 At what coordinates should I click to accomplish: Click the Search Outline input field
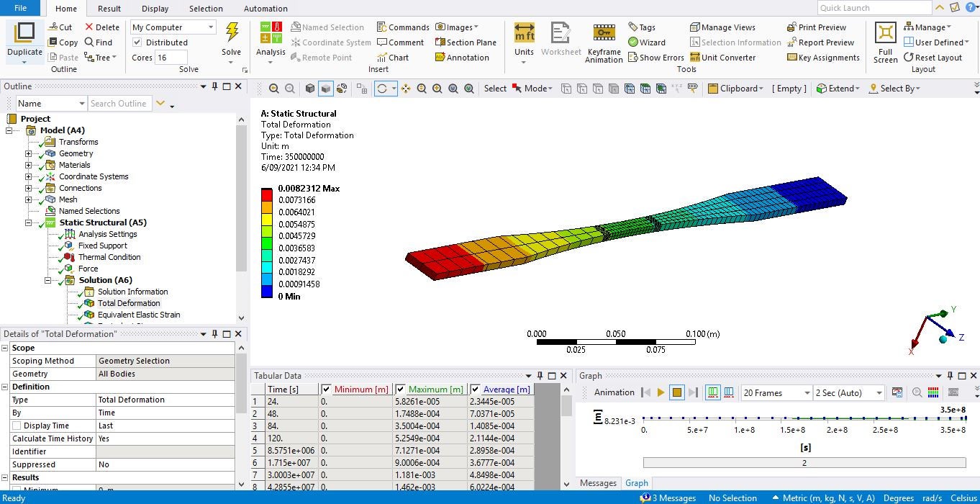(118, 104)
